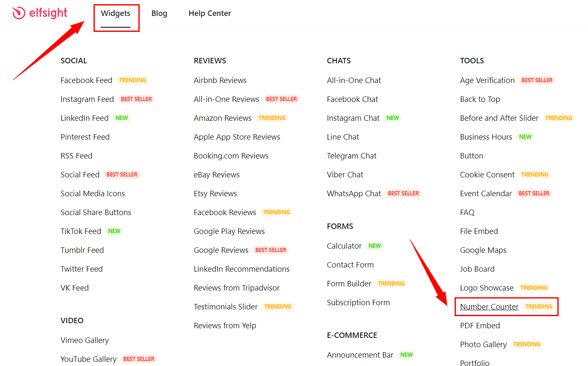The image size is (588, 366).
Task: Choose Social Share Buttons
Action: [96, 212]
